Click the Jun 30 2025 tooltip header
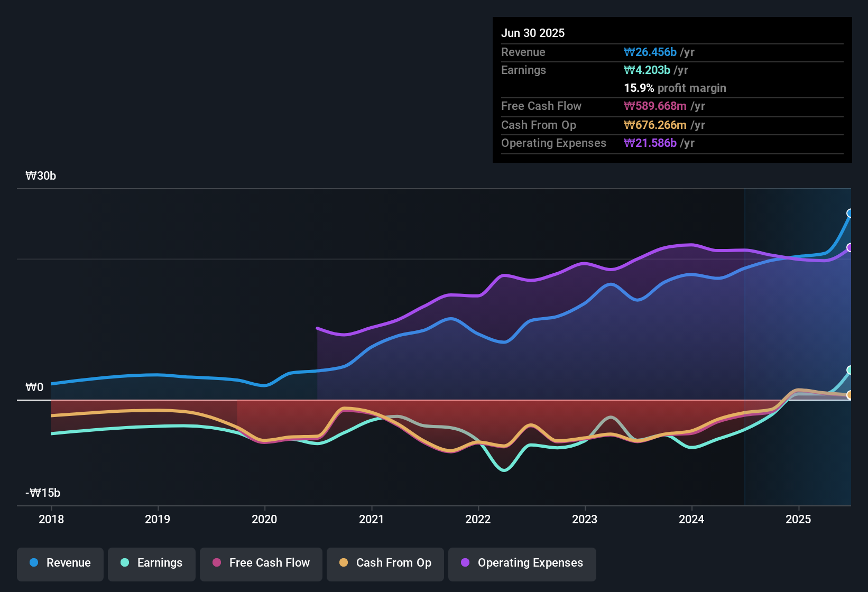Image resolution: width=868 pixels, height=592 pixels. [533, 33]
